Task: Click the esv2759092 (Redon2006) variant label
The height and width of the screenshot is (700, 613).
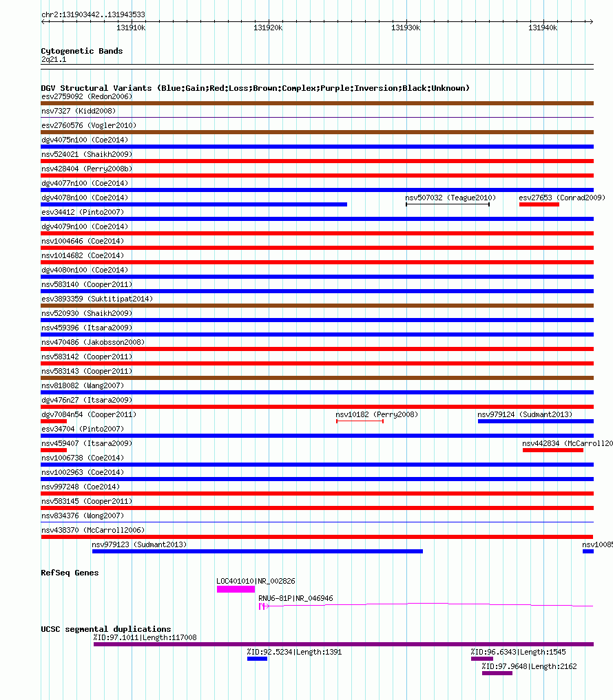Action: tap(87, 96)
